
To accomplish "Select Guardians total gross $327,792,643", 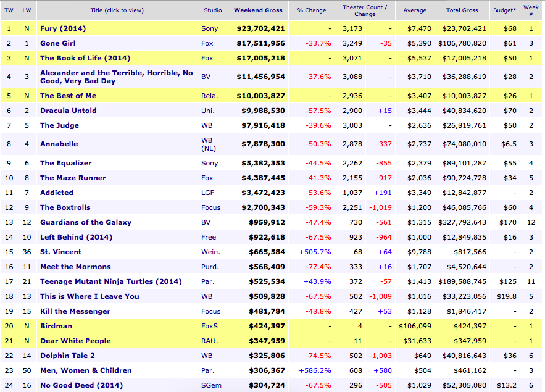I will (462, 222).
